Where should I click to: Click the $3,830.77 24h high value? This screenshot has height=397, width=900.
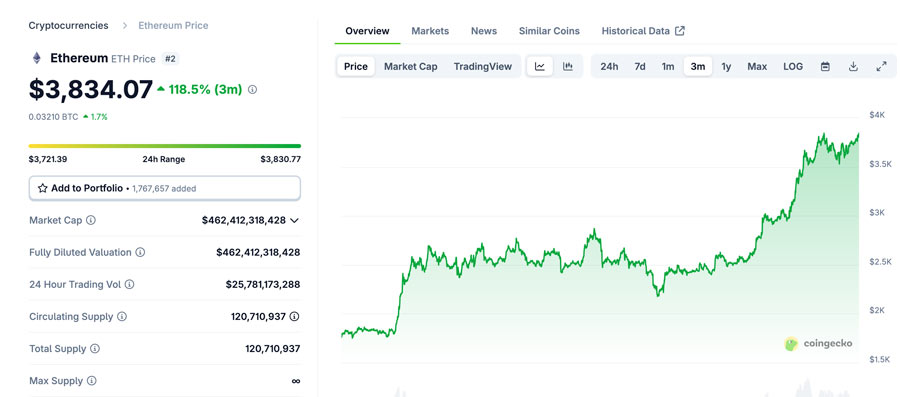click(281, 159)
